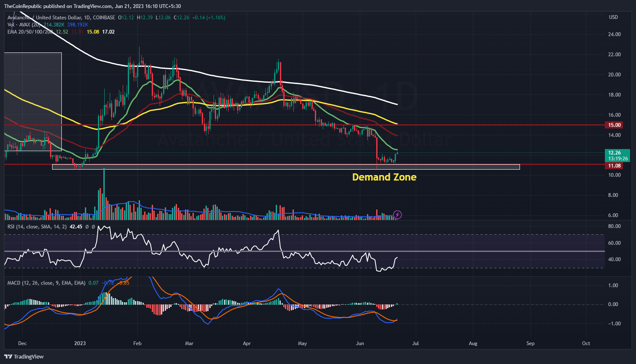Screen dimensions: 636x364
Task: Select the Vol · AVAX (20) indicator legend
Action: 24,25
